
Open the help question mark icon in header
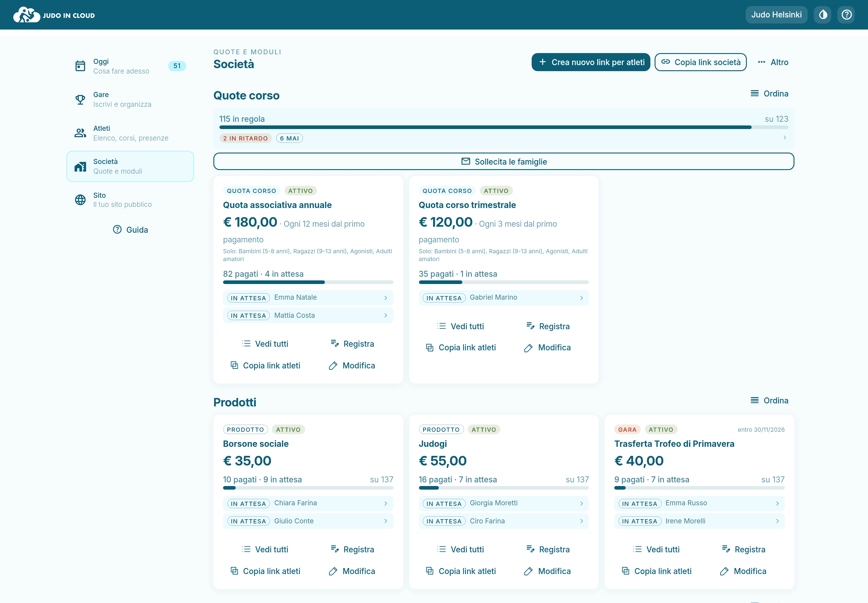click(847, 15)
